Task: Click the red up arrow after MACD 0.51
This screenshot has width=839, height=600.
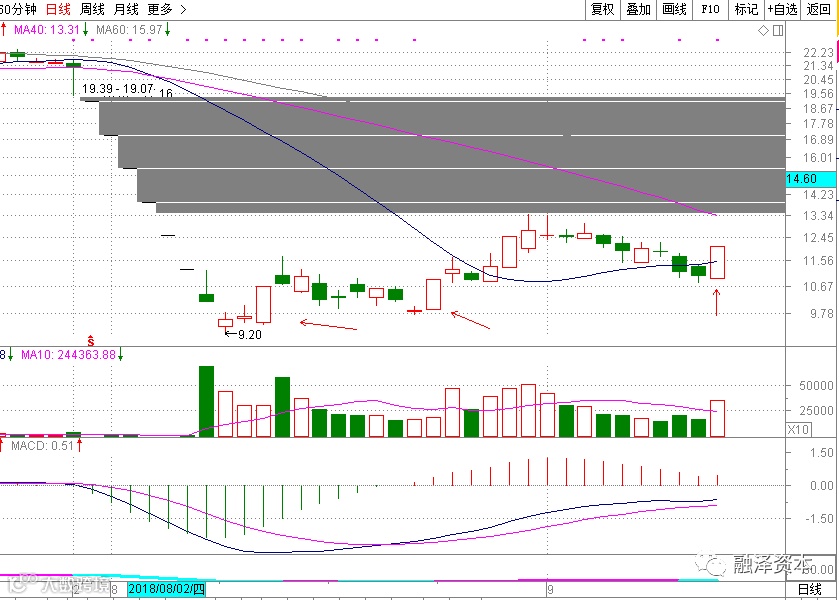Action: click(80, 445)
